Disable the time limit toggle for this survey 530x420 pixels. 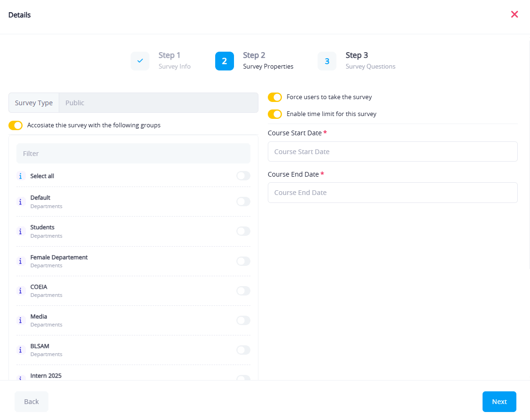pyautogui.click(x=275, y=114)
